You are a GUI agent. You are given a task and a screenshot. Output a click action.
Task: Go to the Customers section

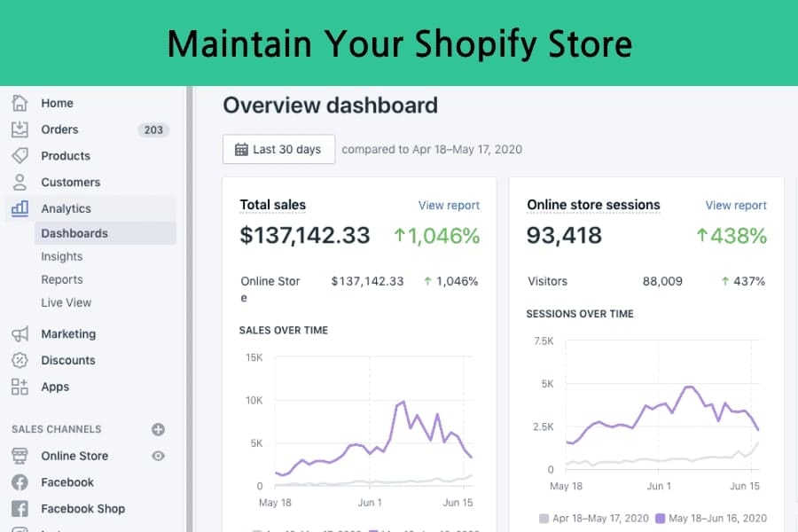click(71, 183)
